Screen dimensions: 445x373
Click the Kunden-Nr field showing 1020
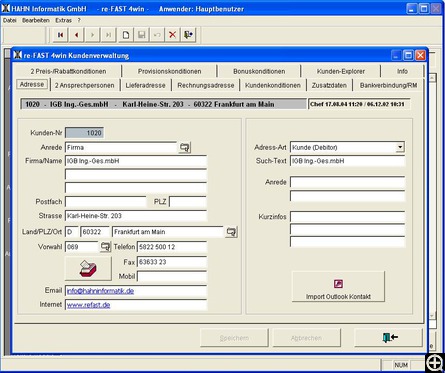(x=84, y=133)
